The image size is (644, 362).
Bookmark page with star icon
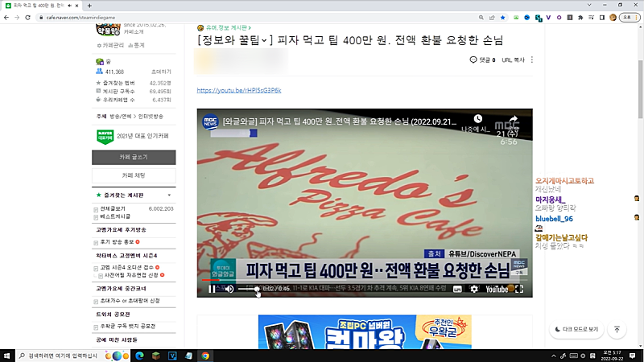[x=502, y=18]
